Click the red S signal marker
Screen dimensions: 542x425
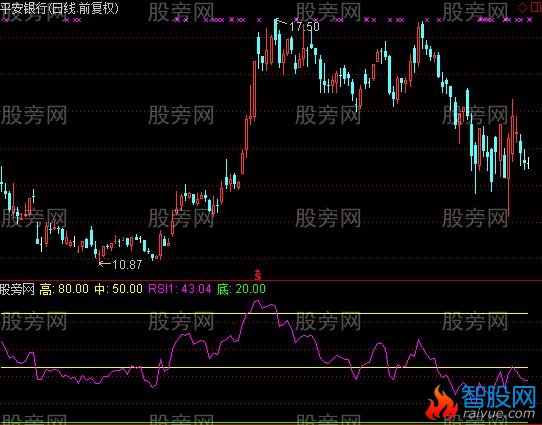tap(258, 275)
